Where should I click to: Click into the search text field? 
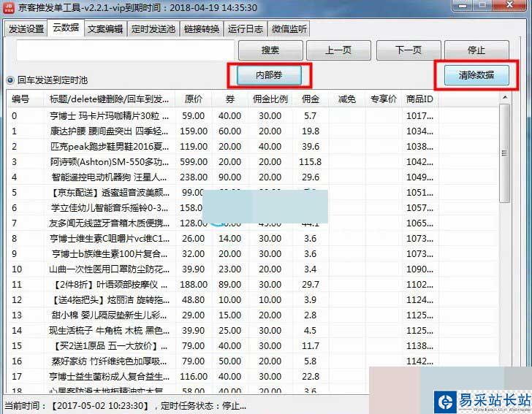(125, 50)
